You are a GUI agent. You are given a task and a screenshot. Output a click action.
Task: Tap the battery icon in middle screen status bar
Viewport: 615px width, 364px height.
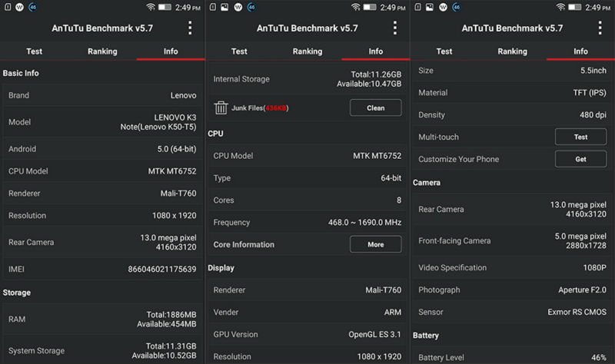(370, 7)
